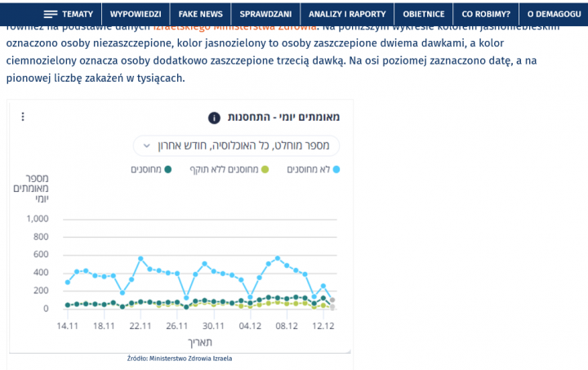Navigate to OBIETNICE

coord(424,14)
